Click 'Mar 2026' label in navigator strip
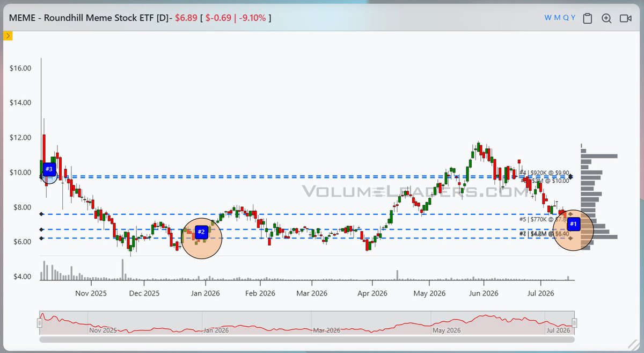644x353 pixels. 327,330
